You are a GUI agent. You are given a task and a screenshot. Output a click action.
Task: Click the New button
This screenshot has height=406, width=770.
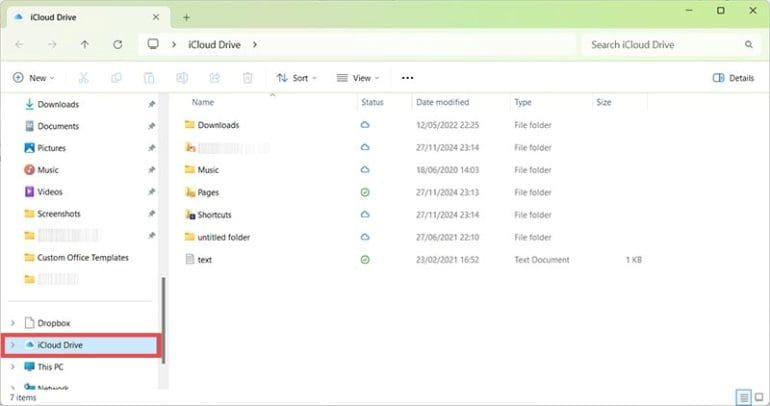click(33, 78)
